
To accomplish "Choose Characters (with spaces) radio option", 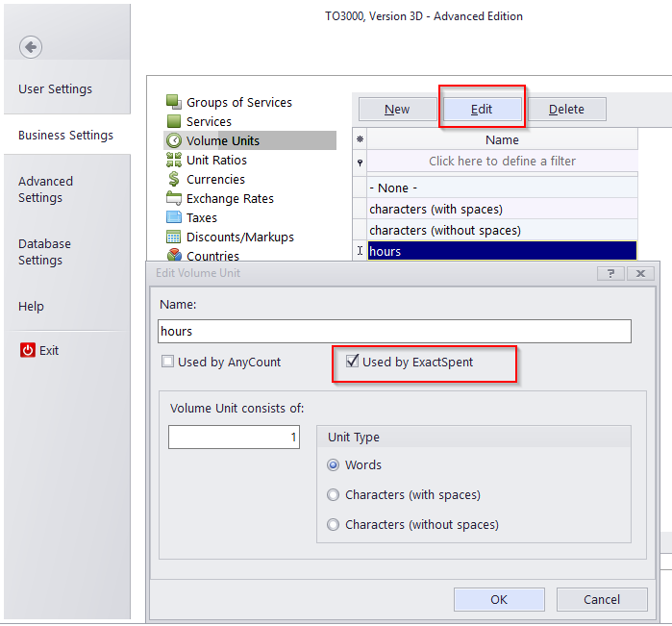I will click(334, 495).
